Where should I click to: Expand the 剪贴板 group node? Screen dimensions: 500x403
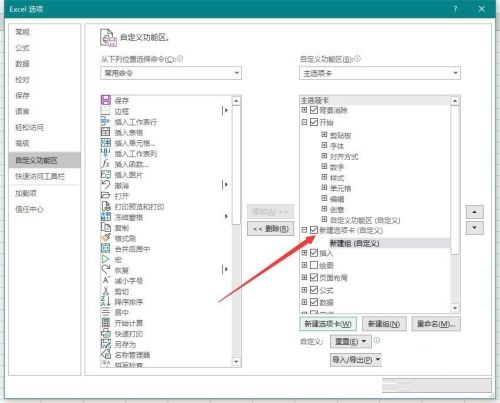tap(324, 134)
